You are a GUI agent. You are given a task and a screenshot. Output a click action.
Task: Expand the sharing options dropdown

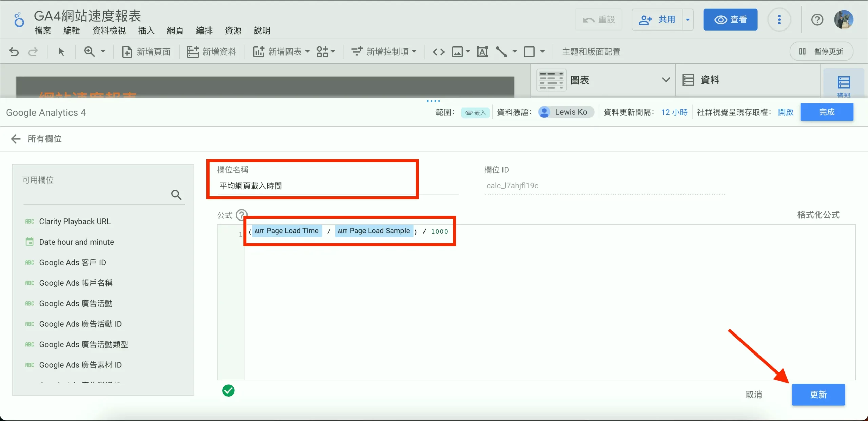point(688,20)
